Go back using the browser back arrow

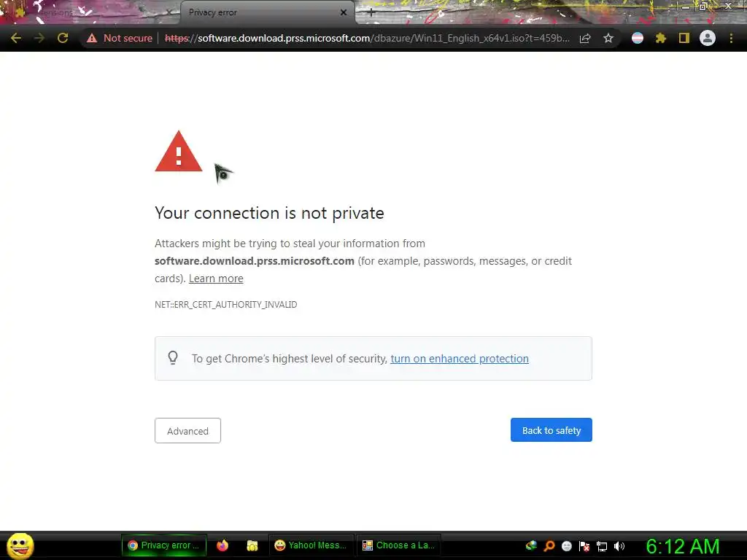point(16,38)
